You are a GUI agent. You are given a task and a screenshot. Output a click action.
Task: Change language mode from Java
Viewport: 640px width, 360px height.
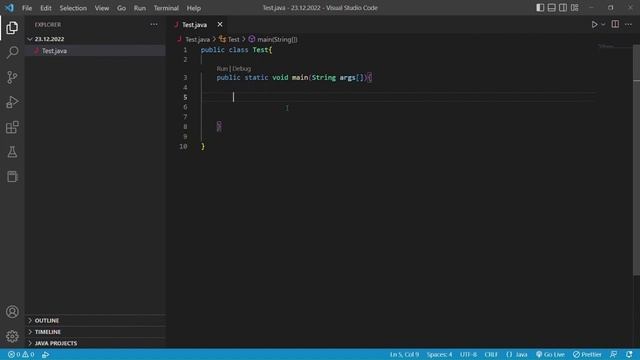(x=517, y=354)
